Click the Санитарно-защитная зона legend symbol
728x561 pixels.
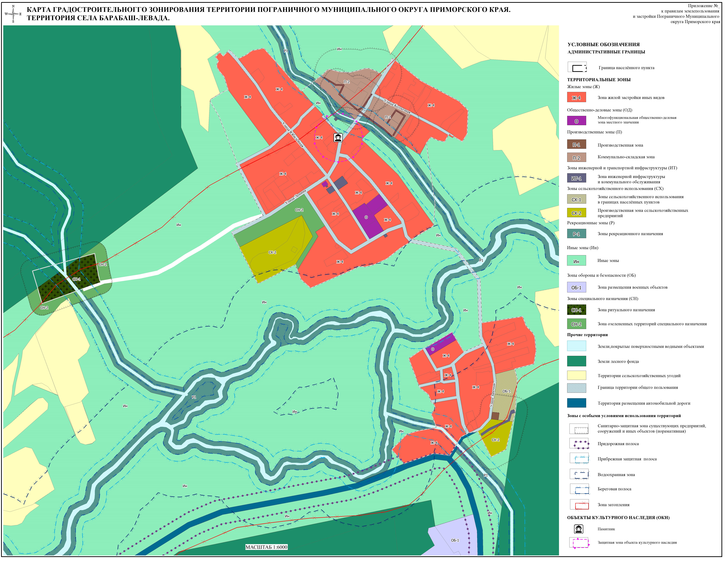[x=579, y=429]
